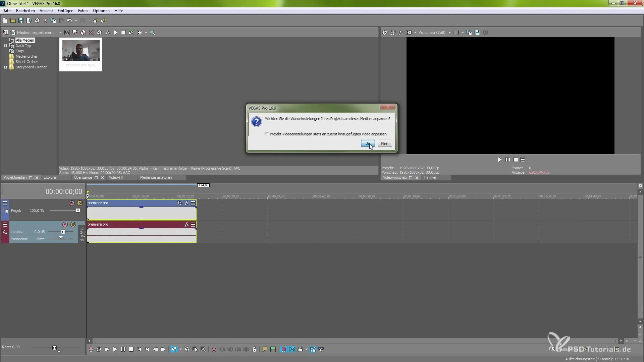644x362 pixels.
Task: Click the undo arrow icon
Action: tap(69, 21)
